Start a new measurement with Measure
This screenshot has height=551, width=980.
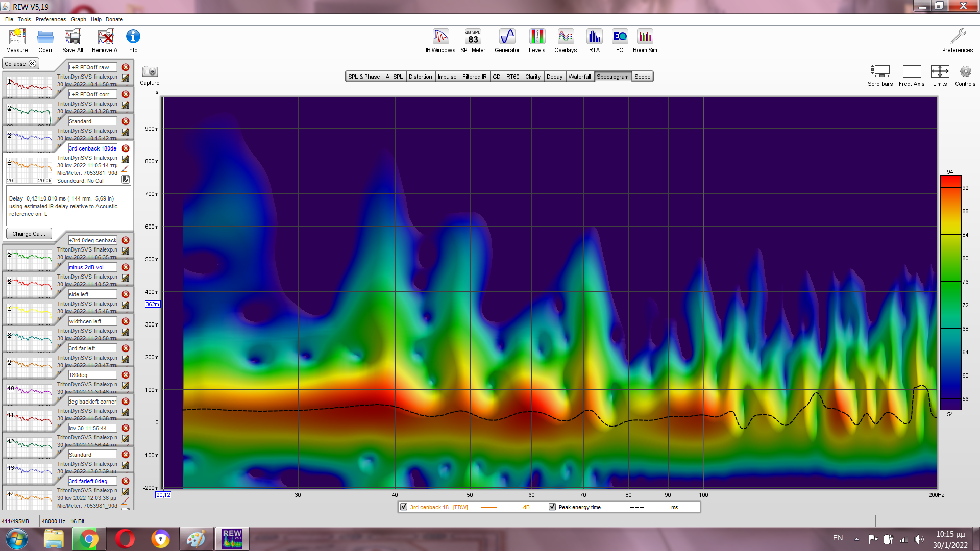17,41
